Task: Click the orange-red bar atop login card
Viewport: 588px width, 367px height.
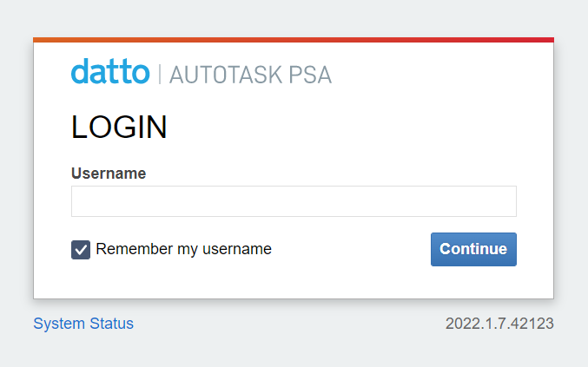Action: [x=294, y=40]
